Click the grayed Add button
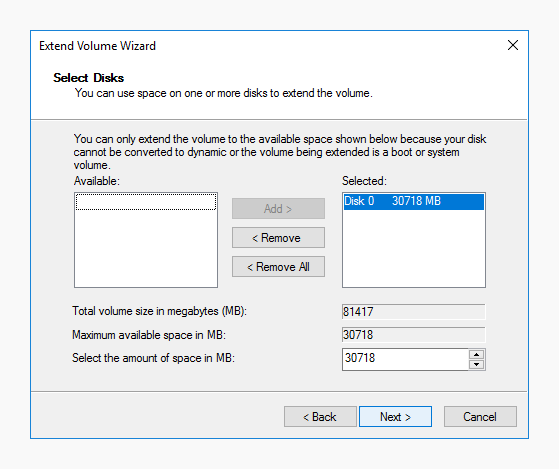 (x=278, y=208)
